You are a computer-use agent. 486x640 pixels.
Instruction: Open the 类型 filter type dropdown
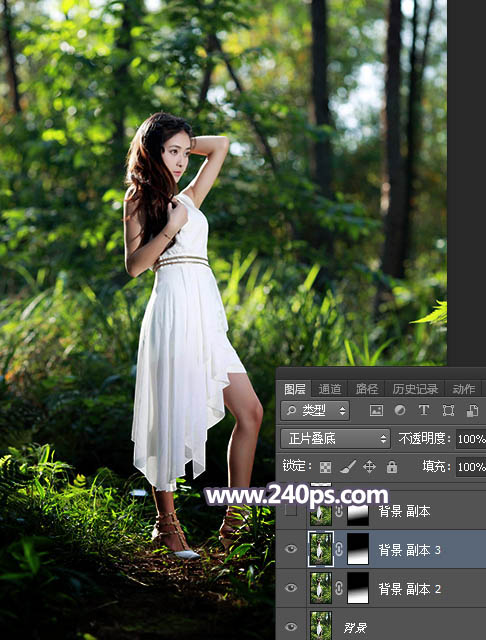[315, 410]
